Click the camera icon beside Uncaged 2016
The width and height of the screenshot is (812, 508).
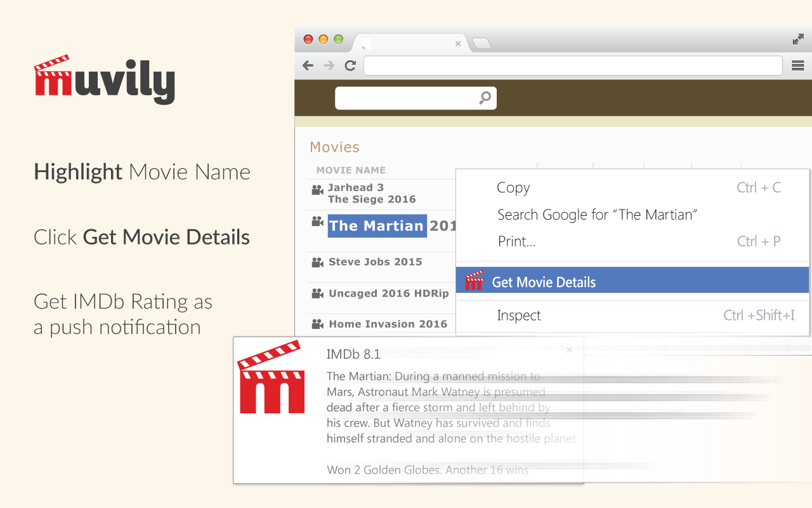318,293
